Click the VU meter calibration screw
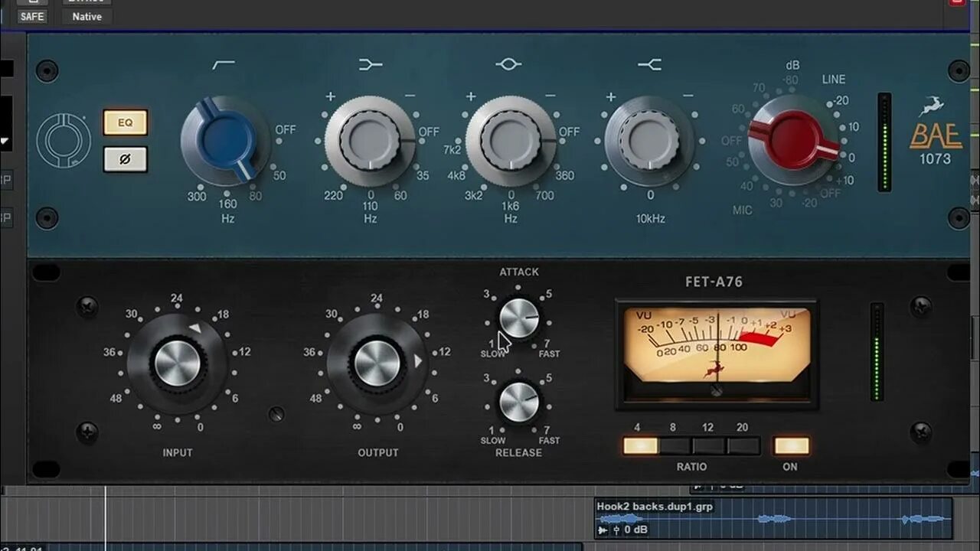 (x=717, y=390)
